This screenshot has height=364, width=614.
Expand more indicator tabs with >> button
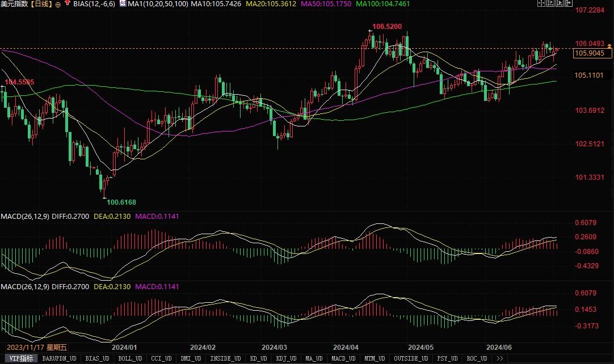[x=499, y=358]
